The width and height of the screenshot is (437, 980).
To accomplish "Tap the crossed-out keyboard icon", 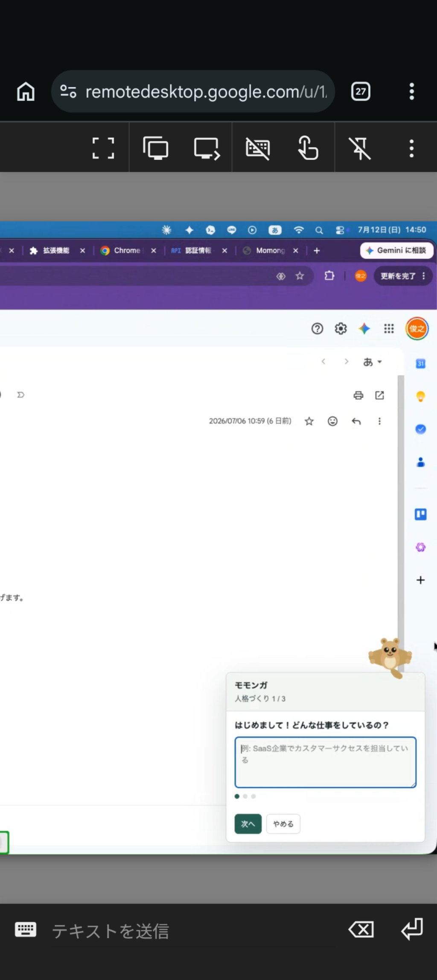I will click(258, 148).
